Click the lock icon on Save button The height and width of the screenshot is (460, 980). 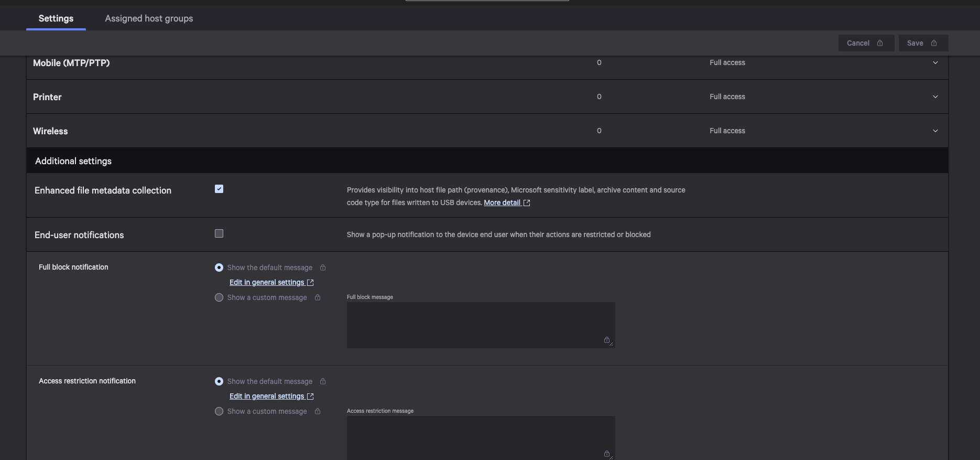click(934, 43)
